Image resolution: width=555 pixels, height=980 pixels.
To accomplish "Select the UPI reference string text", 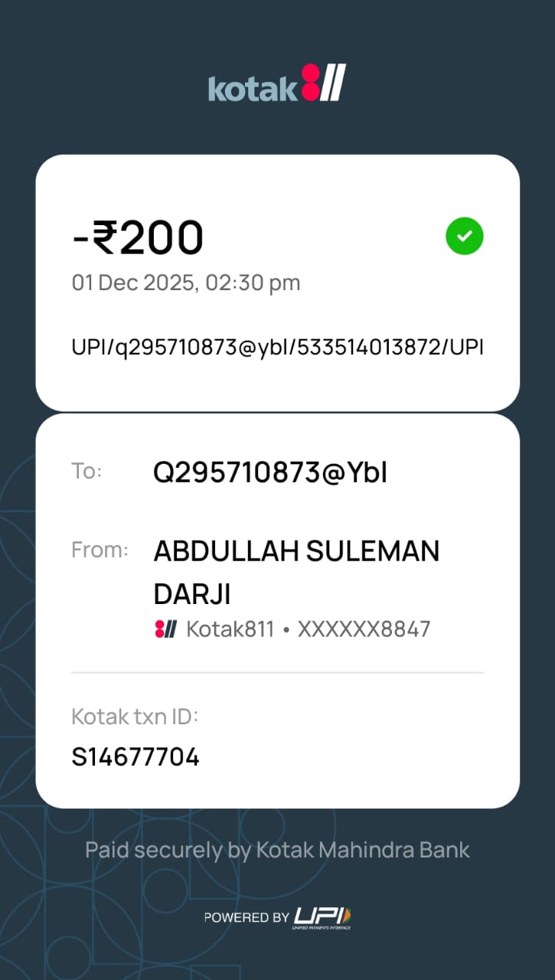I will pos(277,347).
